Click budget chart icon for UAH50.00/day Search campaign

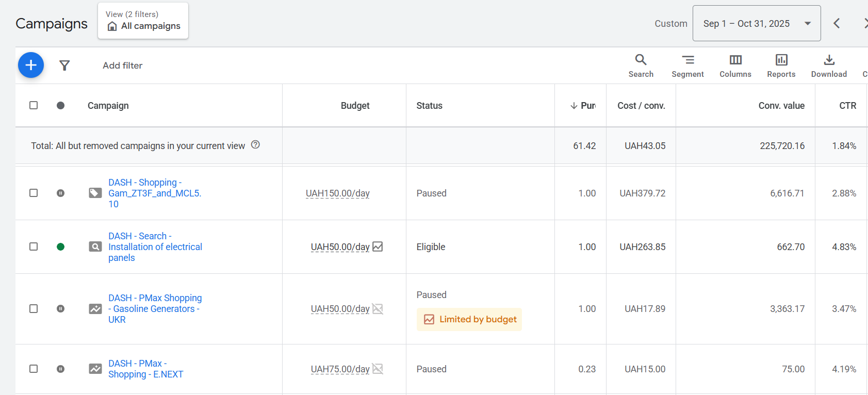click(x=378, y=247)
